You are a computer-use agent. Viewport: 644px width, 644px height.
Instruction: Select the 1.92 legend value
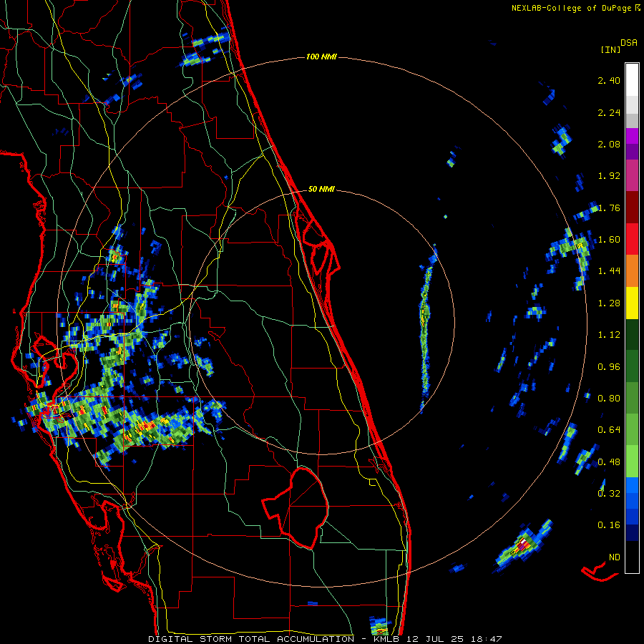click(609, 176)
